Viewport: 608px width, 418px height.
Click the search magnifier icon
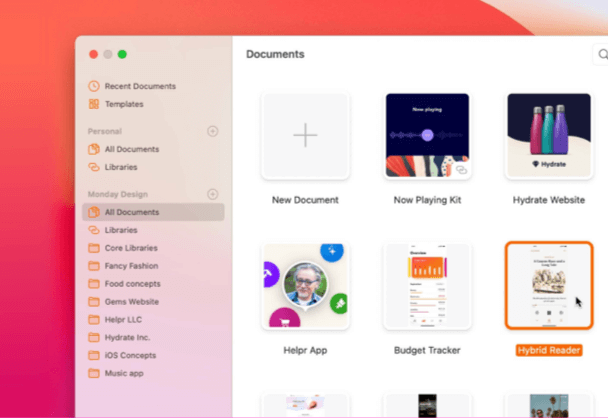(x=602, y=55)
